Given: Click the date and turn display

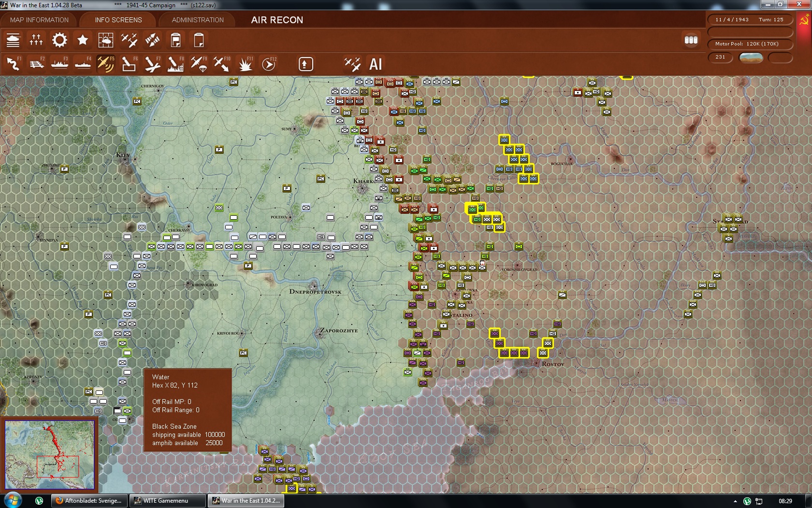Looking at the screenshot, I should pos(750,20).
